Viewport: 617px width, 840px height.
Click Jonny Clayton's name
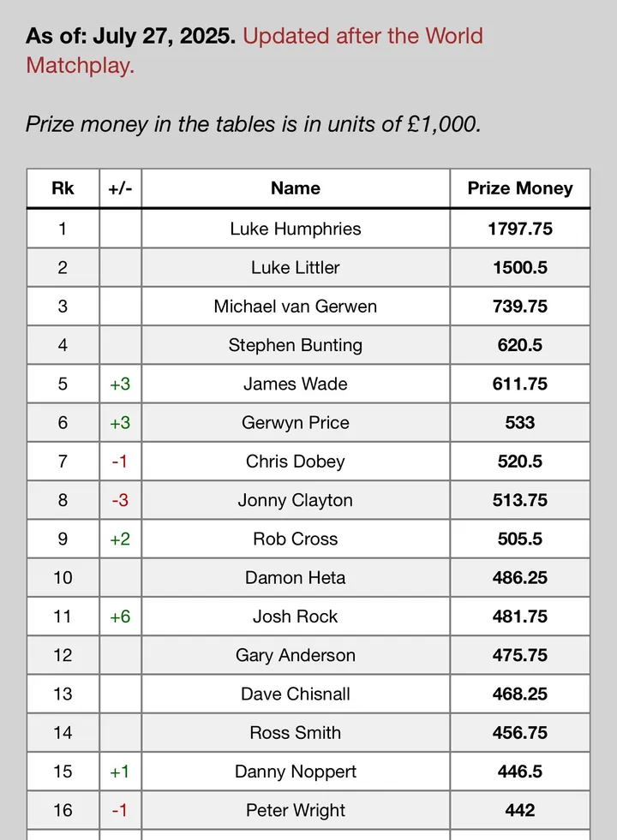click(296, 500)
